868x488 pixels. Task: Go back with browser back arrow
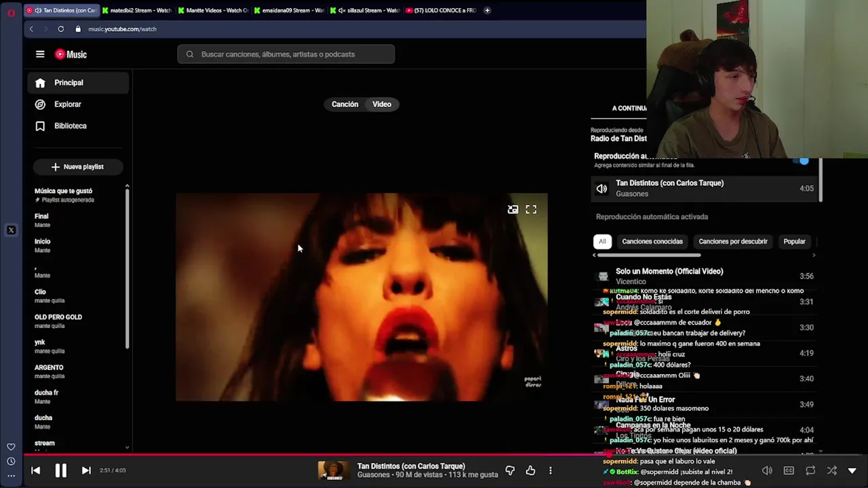point(31,29)
